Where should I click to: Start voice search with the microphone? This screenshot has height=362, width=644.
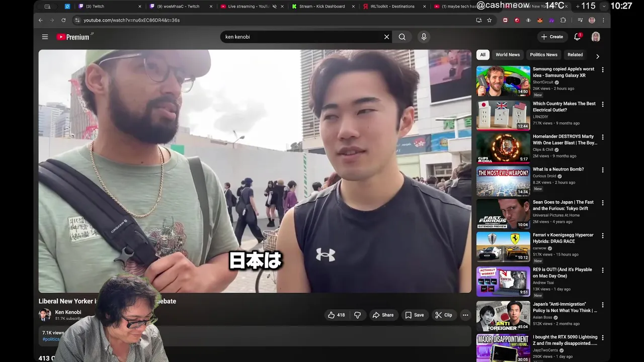coord(424,37)
